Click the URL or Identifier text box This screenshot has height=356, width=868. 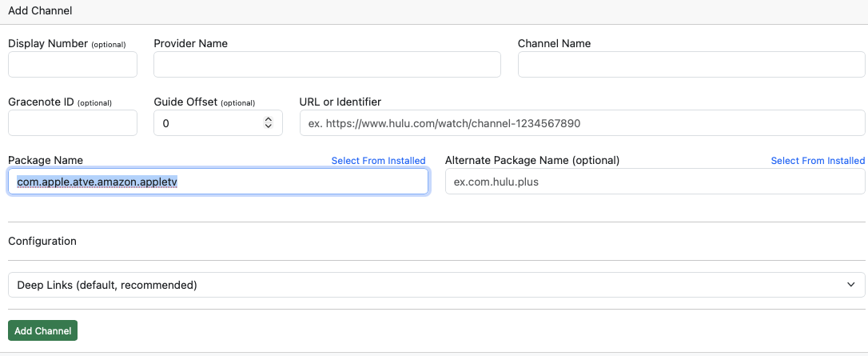tap(582, 123)
